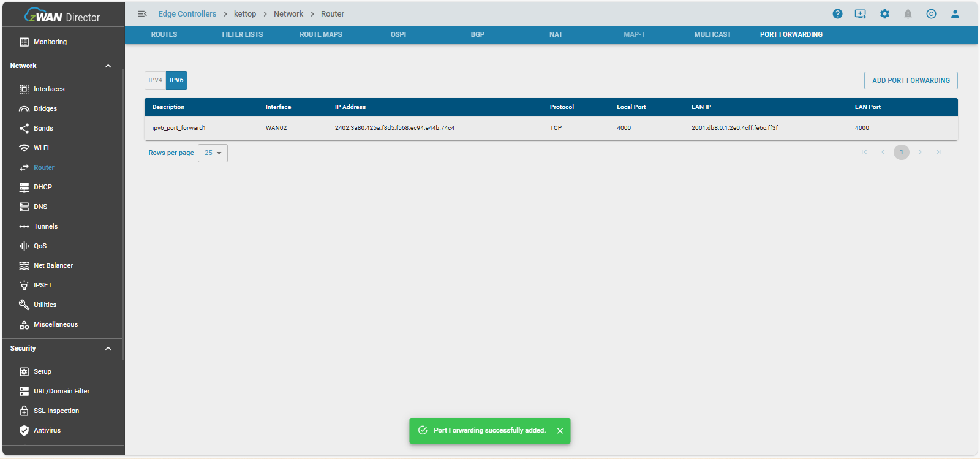980x459 pixels.
Task: Switch to the NAT tab
Action: tap(556, 34)
